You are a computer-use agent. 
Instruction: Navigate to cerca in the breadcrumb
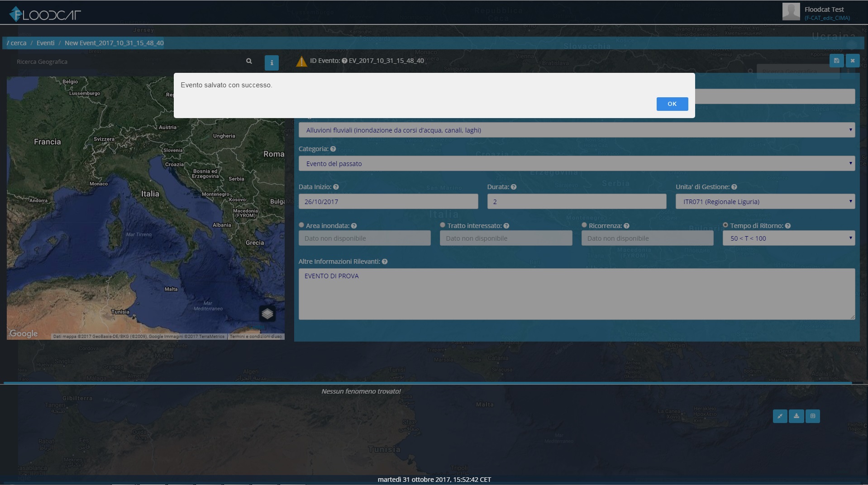(x=18, y=43)
